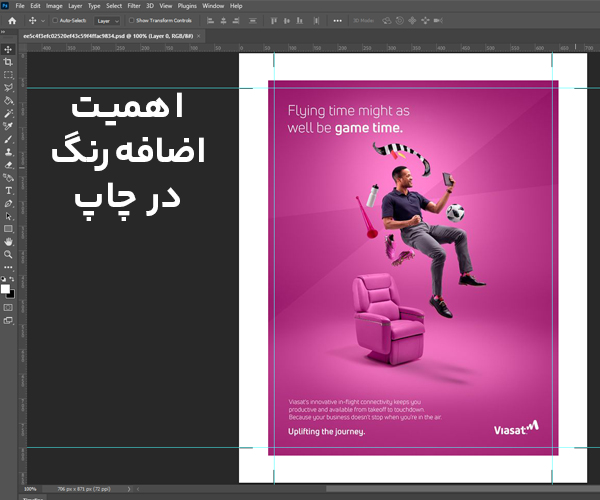This screenshot has width=600, height=500.
Task: Open the 3D menu
Action: [150, 6]
